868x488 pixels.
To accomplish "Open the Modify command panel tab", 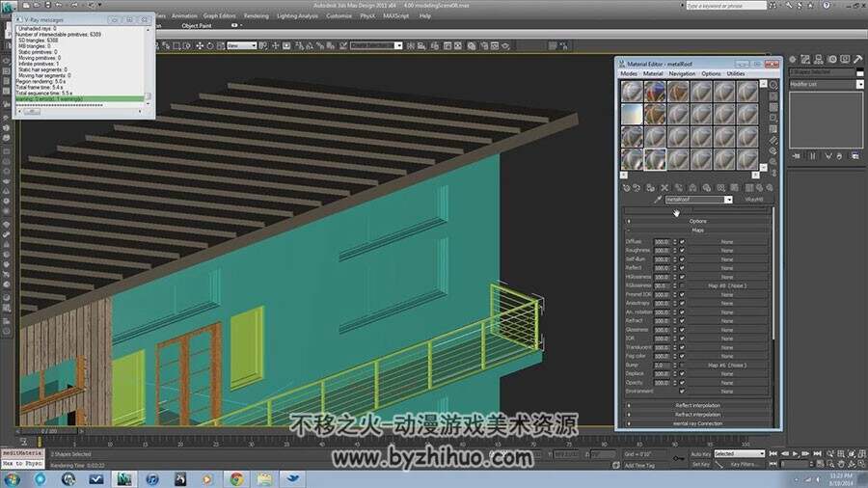I will [805, 59].
